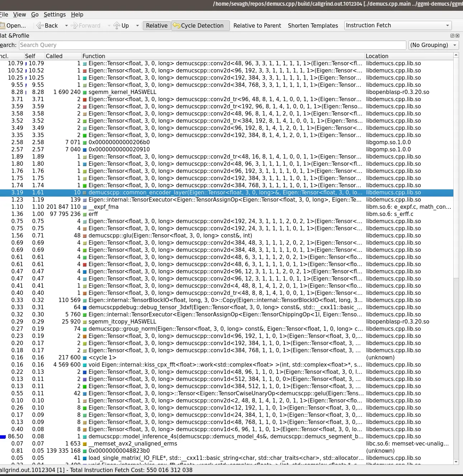Toggle the Relative cost display
The image size is (463, 476).
[x=157, y=25]
